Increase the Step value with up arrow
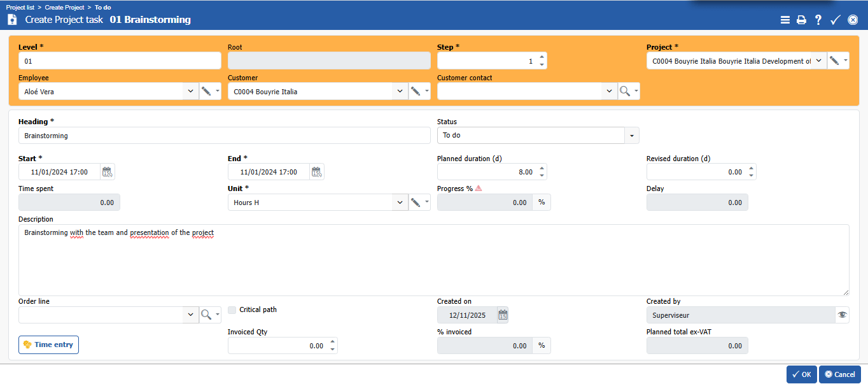This screenshot has height=384, width=868. 542,57
